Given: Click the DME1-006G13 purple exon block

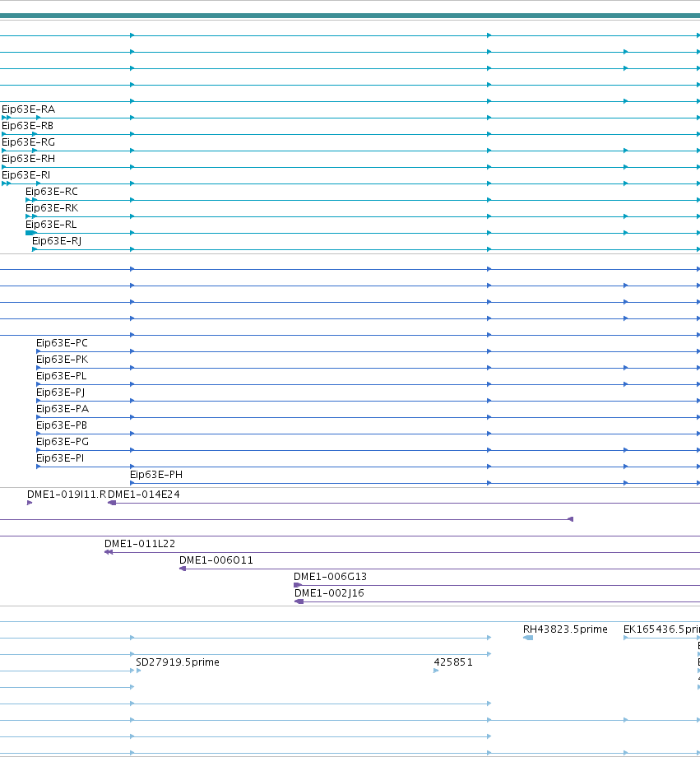Looking at the screenshot, I should coord(298,585).
